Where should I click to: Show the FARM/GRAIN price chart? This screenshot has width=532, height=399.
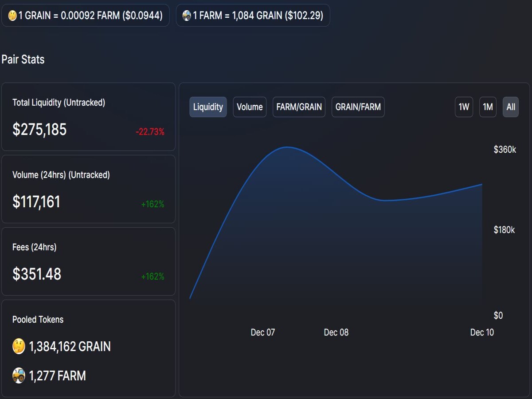(x=299, y=107)
